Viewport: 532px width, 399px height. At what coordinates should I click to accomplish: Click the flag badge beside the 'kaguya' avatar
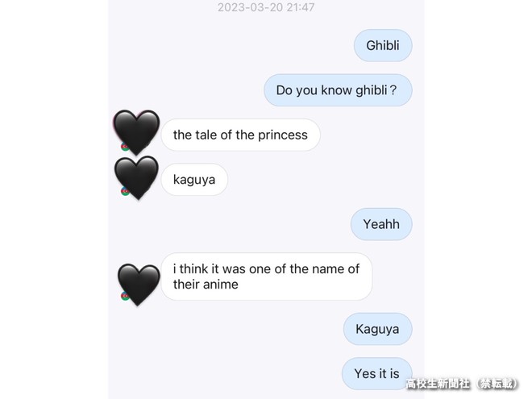(x=124, y=192)
